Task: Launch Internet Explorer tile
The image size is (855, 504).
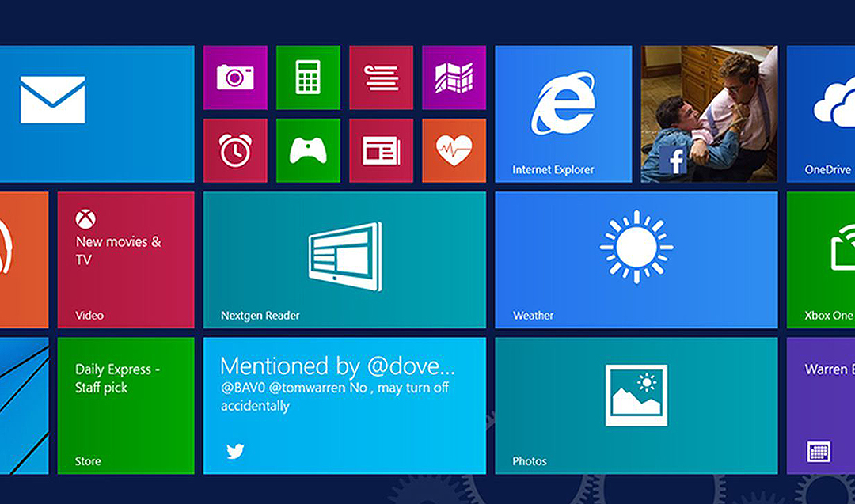Action: [x=564, y=114]
